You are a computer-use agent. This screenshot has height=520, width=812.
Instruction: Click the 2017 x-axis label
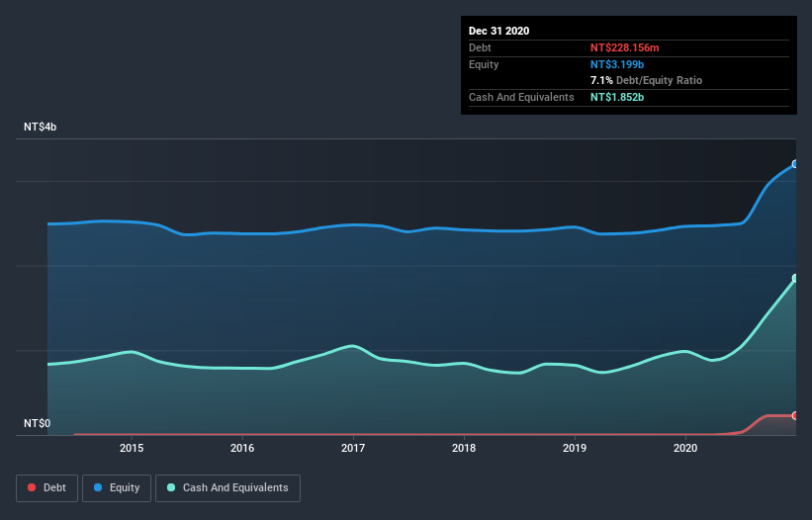coord(353,448)
